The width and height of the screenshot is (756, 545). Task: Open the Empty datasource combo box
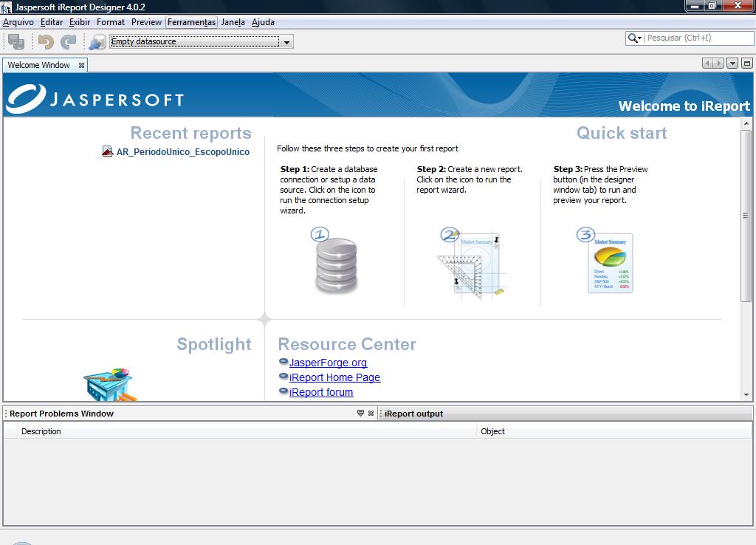click(201, 41)
